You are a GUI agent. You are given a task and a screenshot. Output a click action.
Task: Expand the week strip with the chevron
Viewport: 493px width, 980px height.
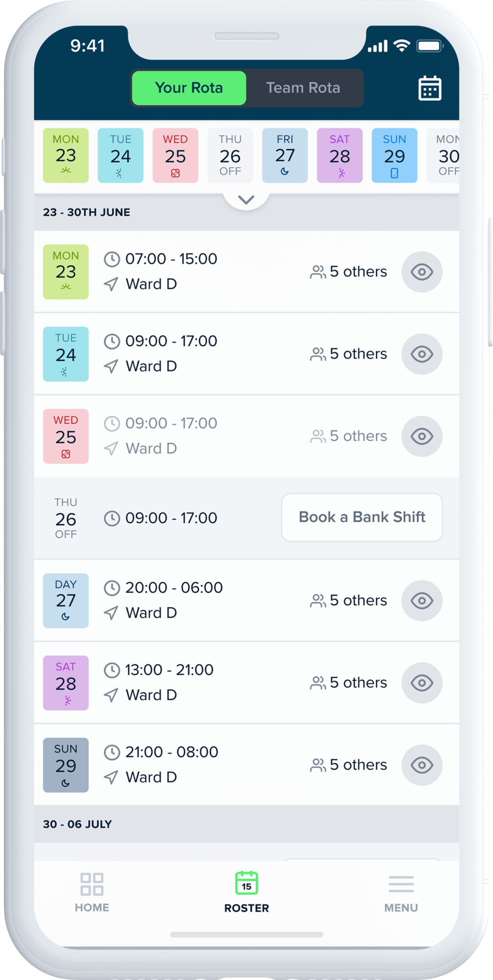(246, 200)
